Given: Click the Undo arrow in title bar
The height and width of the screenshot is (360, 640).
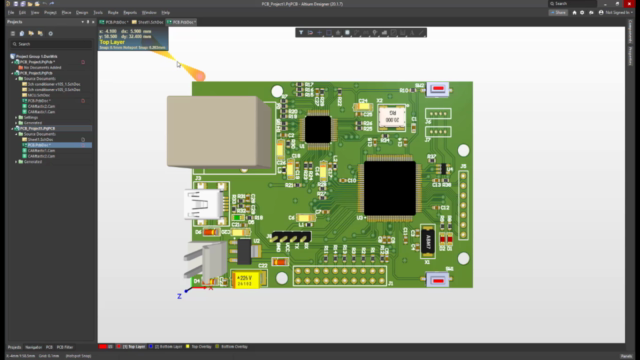Looking at the screenshot, I should coord(44,4).
